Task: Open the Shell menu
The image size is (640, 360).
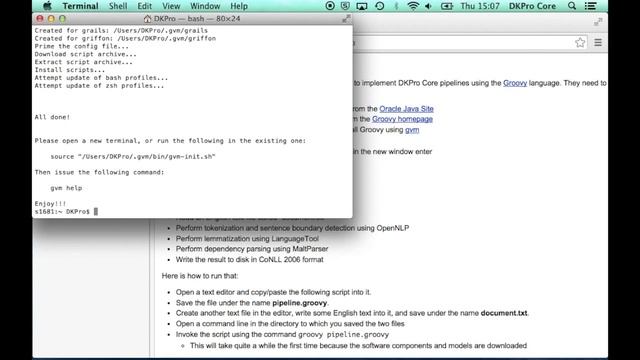Action: [118, 6]
